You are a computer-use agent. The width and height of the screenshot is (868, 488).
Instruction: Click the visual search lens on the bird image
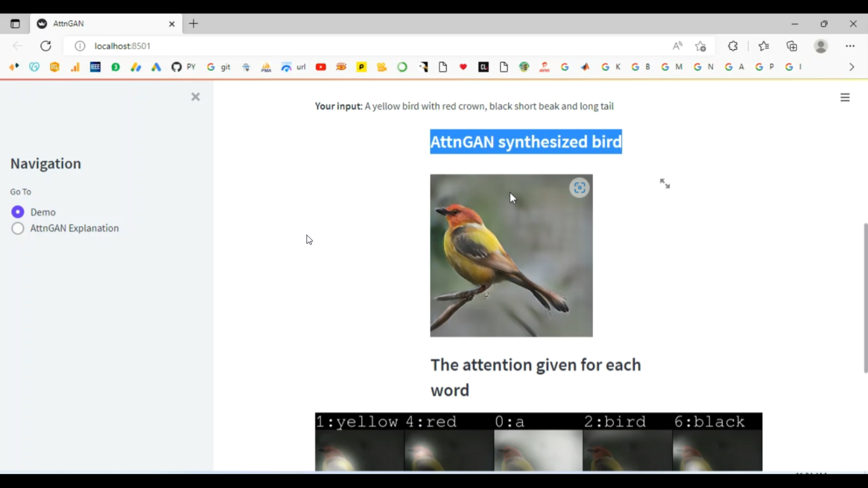[x=579, y=187]
